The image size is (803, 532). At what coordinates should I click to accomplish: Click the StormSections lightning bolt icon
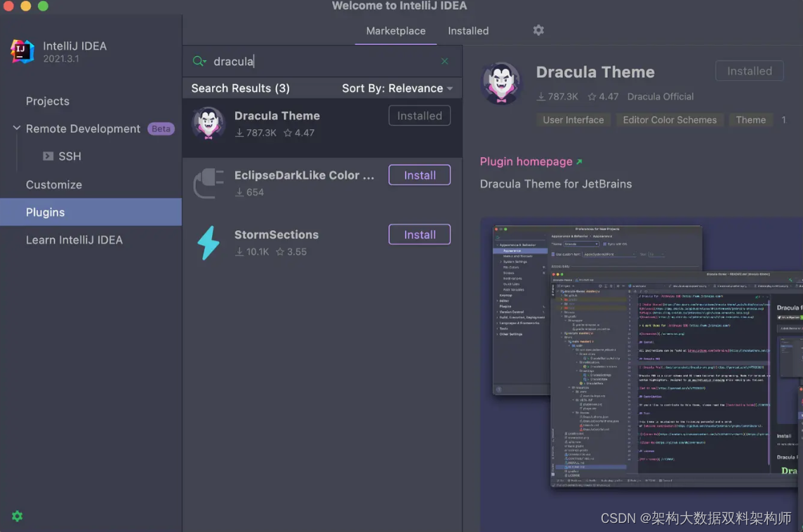click(x=208, y=243)
